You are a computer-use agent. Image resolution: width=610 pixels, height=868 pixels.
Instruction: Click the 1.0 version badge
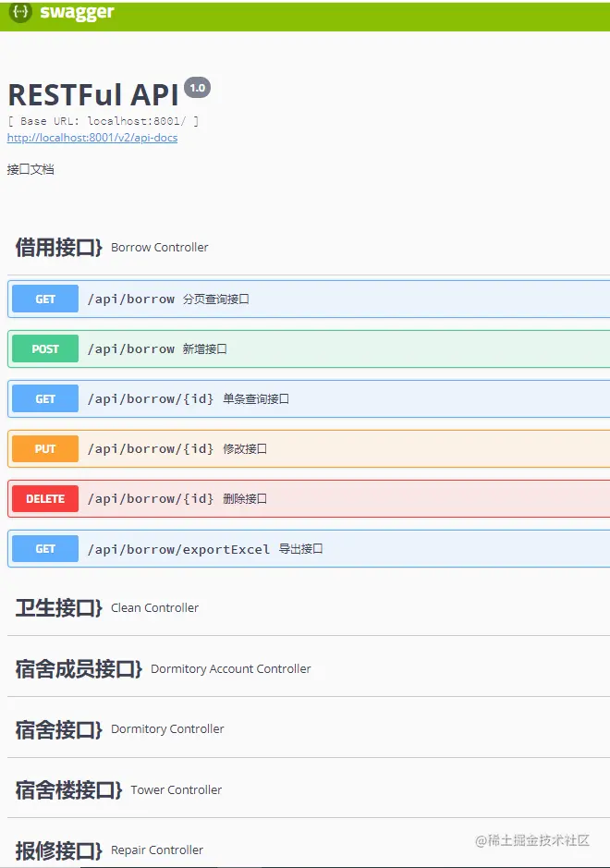tap(197, 88)
